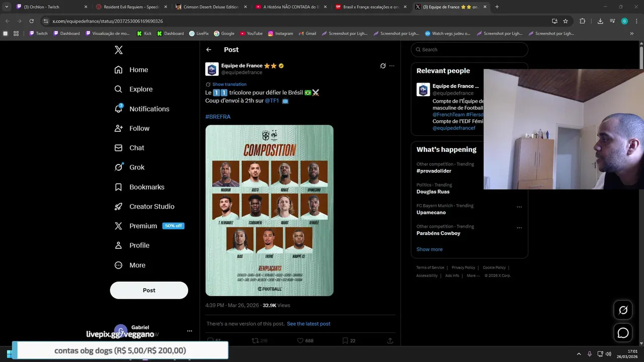This screenshot has height=362, width=644.
Task: Open Premium in the sidebar
Action: (x=149, y=226)
